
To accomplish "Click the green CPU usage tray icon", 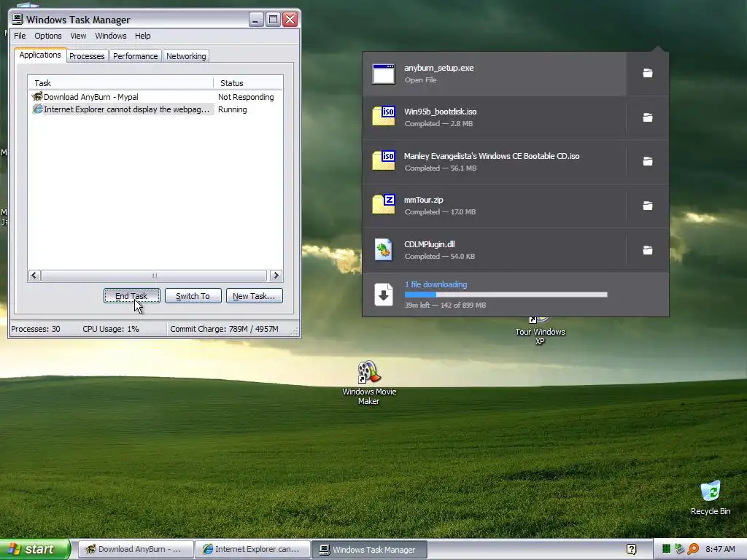I will 667,550.
